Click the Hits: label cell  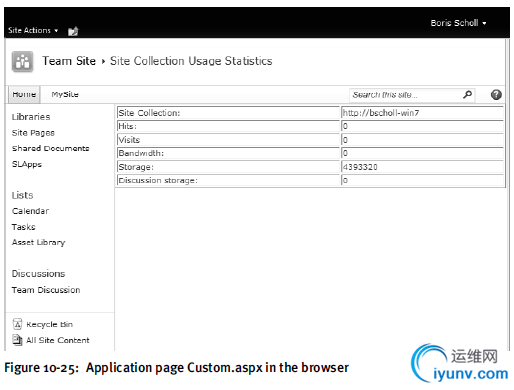pos(228,126)
